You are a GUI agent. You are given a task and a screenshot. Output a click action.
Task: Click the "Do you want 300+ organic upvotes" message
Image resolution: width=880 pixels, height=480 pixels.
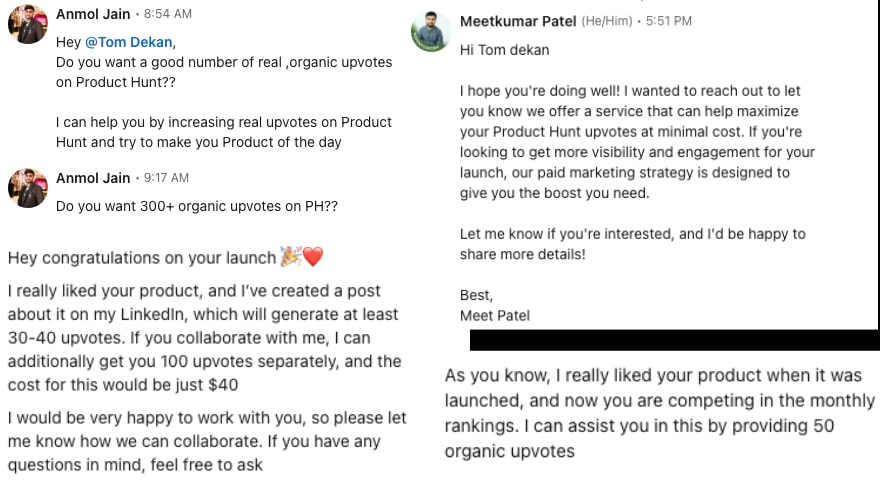point(196,206)
